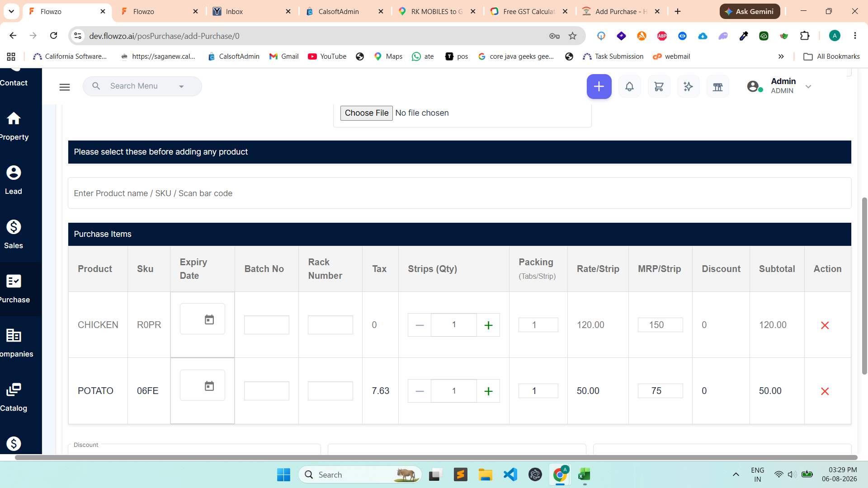Open the Task Submission bookmark
The width and height of the screenshot is (868, 488).
click(x=613, y=56)
